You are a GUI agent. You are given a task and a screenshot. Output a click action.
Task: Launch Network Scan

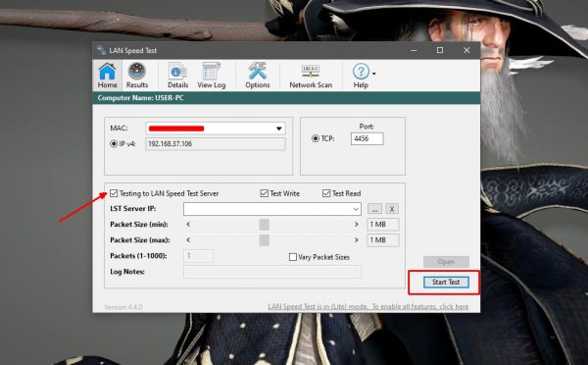tap(311, 76)
